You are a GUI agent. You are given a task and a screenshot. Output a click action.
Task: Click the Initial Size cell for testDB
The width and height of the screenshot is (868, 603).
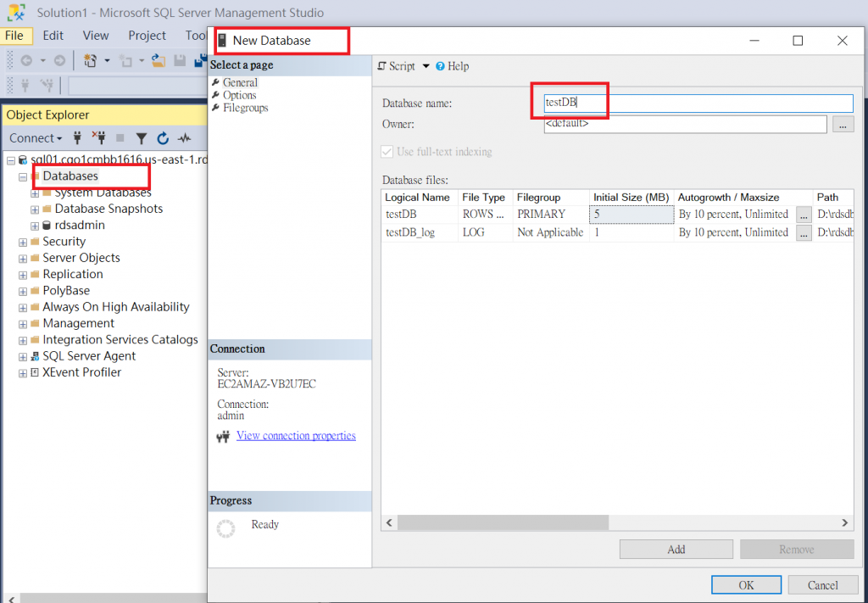pos(632,215)
